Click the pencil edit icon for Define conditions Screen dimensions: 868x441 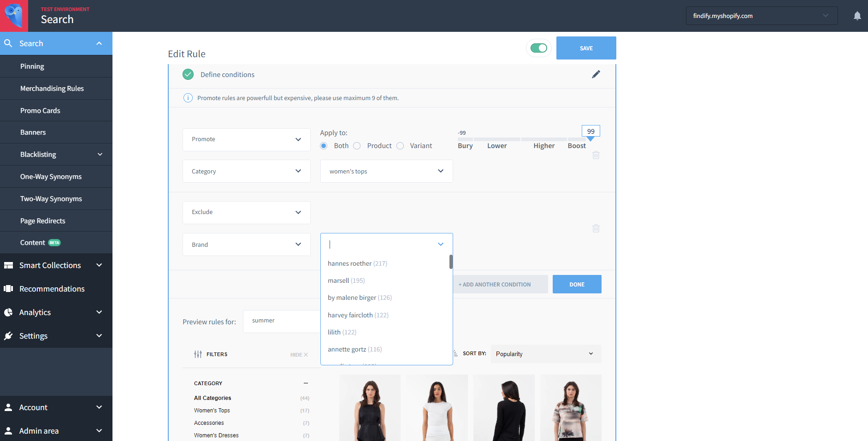(596, 74)
